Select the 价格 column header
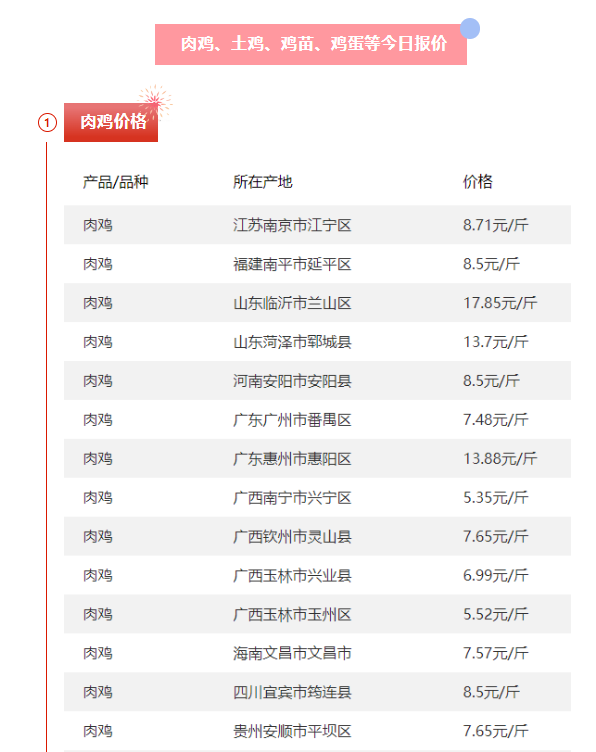This screenshot has width=596, height=752. [x=478, y=182]
